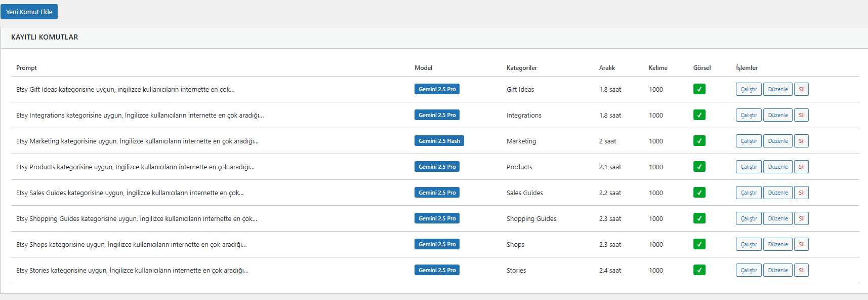Click the Kategoriler column header
Image resolution: width=868 pixels, height=300 pixels.
click(x=522, y=68)
